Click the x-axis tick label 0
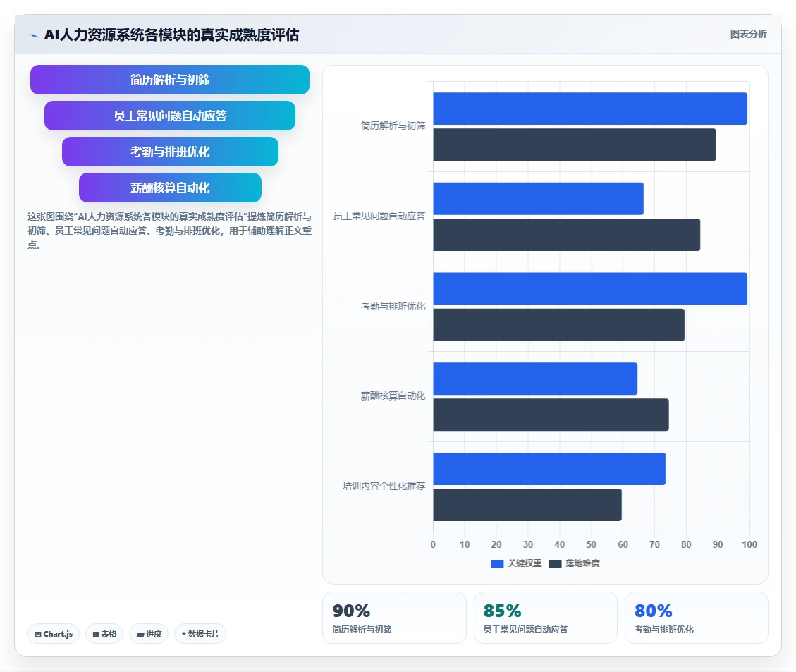796x672 pixels. click(x=433, y=544)
